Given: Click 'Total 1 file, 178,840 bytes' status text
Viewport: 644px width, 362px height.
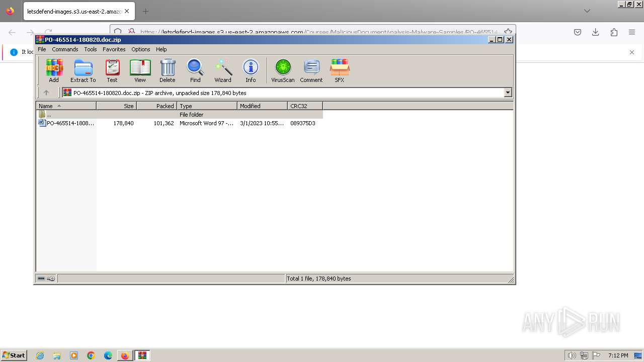Looking at the screenshot, I should [319, 279].
